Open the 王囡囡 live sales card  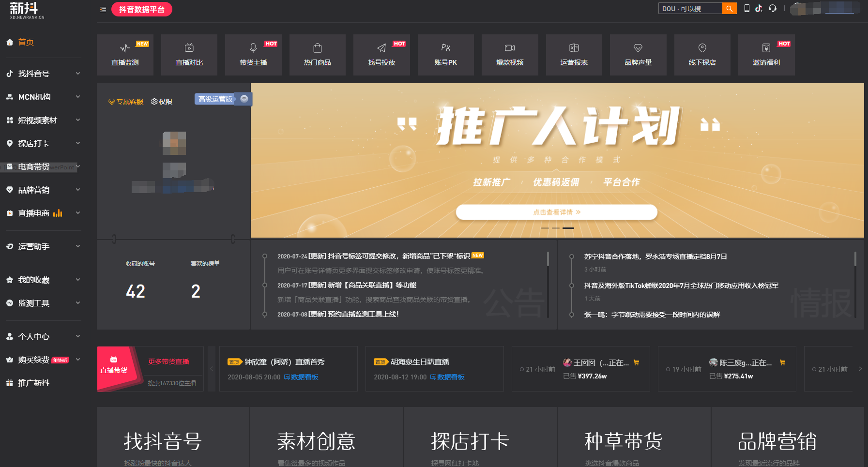[581, 369]
